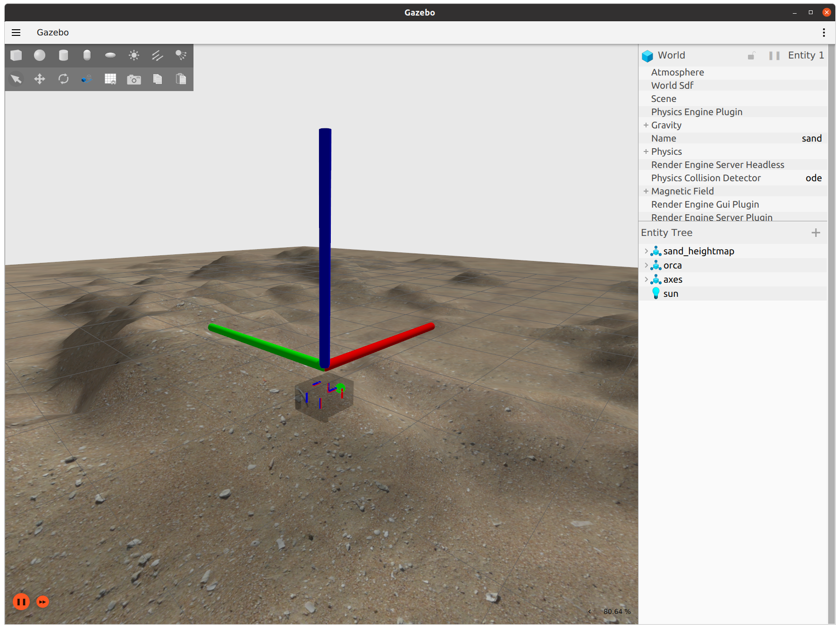Click the Name value 'sand'
This screenshot has width=840, height=629.
[x=812, y=138]
